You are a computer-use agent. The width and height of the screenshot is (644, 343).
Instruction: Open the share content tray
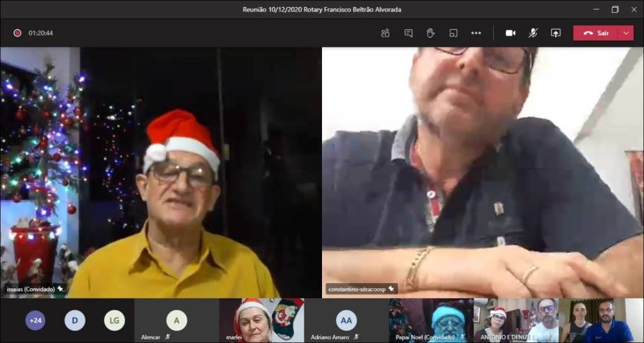(x=555, y=33)
